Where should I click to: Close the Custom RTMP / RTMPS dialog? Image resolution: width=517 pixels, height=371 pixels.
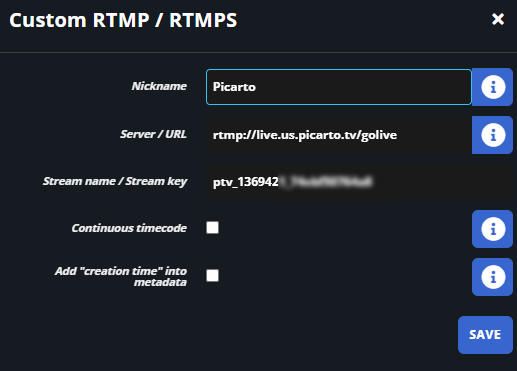498,19
